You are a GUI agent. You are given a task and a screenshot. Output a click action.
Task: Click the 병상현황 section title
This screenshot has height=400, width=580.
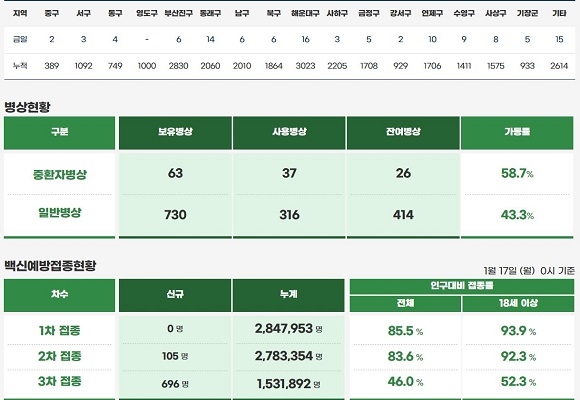tap(27, 107)
